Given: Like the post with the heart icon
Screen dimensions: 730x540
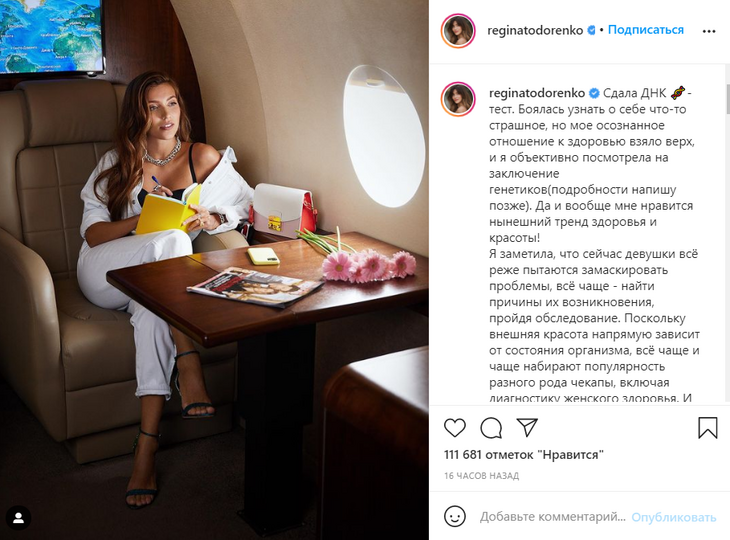Looking at the screenshot, I should point(454,428).
